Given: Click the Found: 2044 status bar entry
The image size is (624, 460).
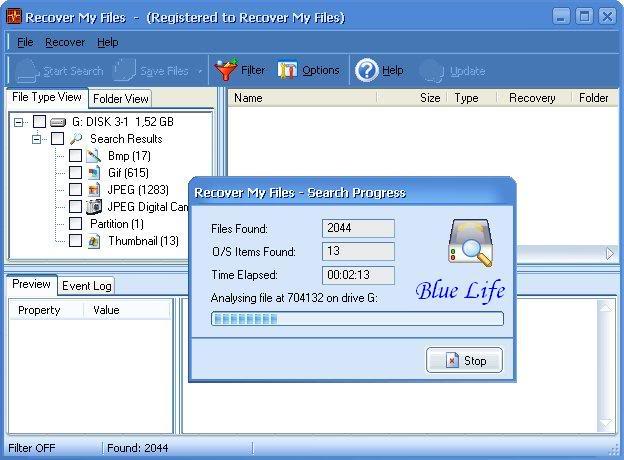Looking at the screenshot, I should [x=138, y=448].
